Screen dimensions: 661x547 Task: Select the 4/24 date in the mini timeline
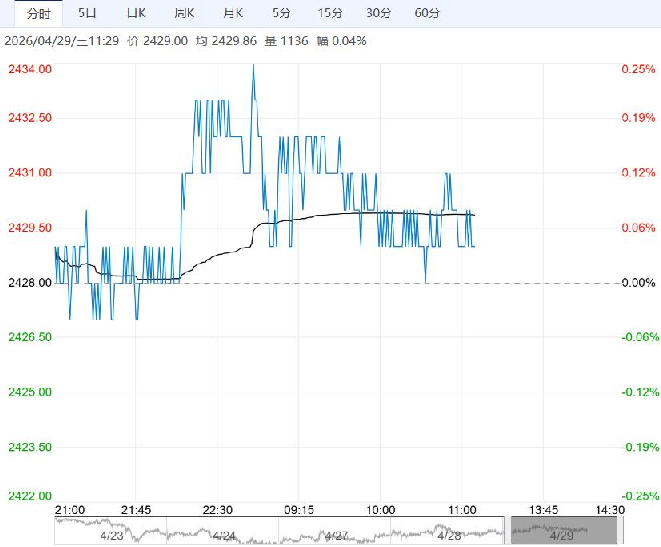[224, 535]
